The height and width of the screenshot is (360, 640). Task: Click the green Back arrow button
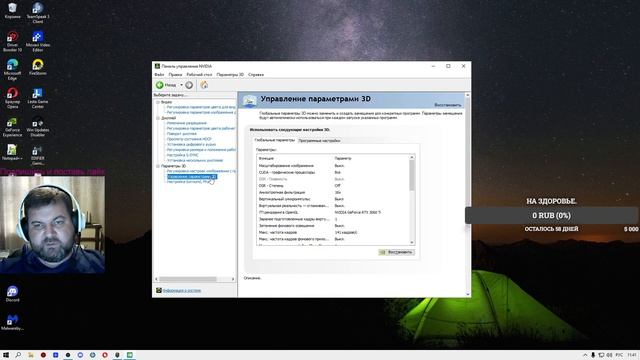tap(160, 85)
